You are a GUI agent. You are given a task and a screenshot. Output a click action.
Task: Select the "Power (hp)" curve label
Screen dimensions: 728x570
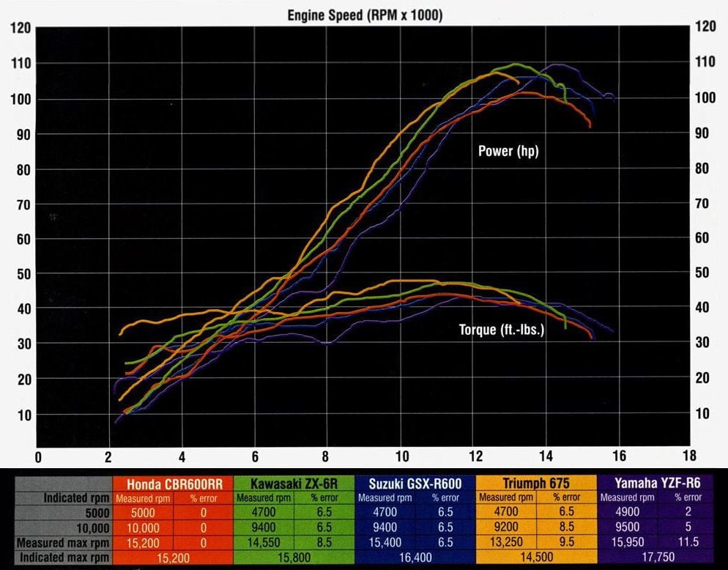(508, 151)
